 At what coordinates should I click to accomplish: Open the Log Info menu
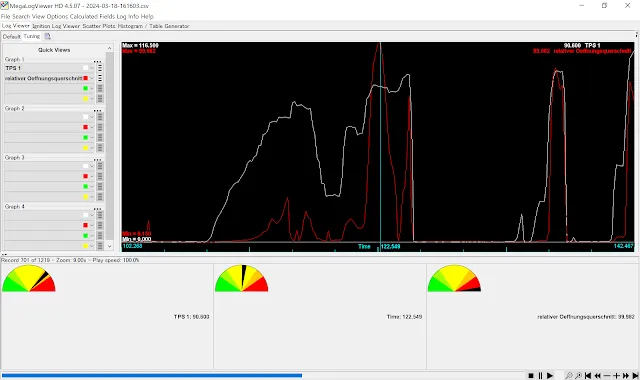(128, 16)
